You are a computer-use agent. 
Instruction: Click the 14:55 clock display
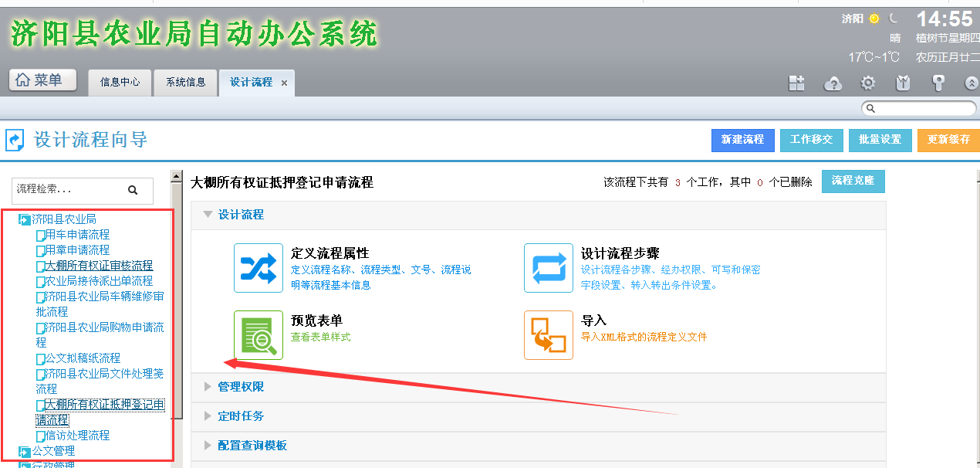click(x=945, y=19)
